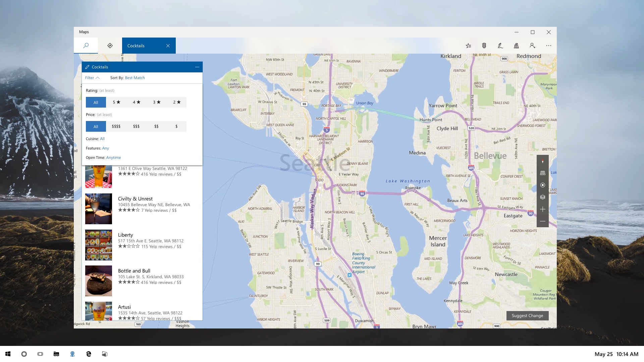Launch Edge browser from taskbar

coord(89,354)
